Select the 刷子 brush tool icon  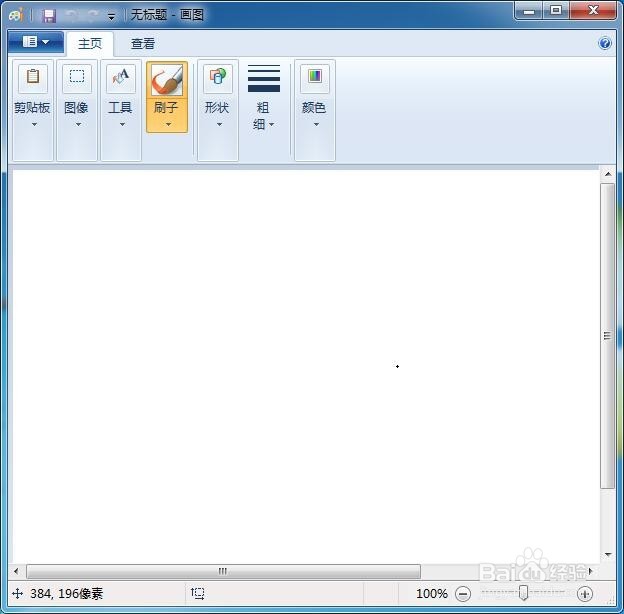tap(167, 80)
